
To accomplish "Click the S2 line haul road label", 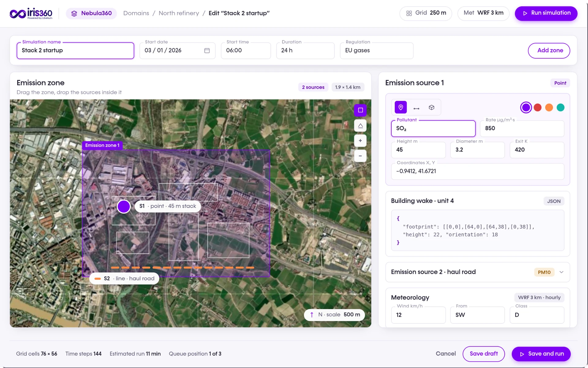I will coord(124,278).
